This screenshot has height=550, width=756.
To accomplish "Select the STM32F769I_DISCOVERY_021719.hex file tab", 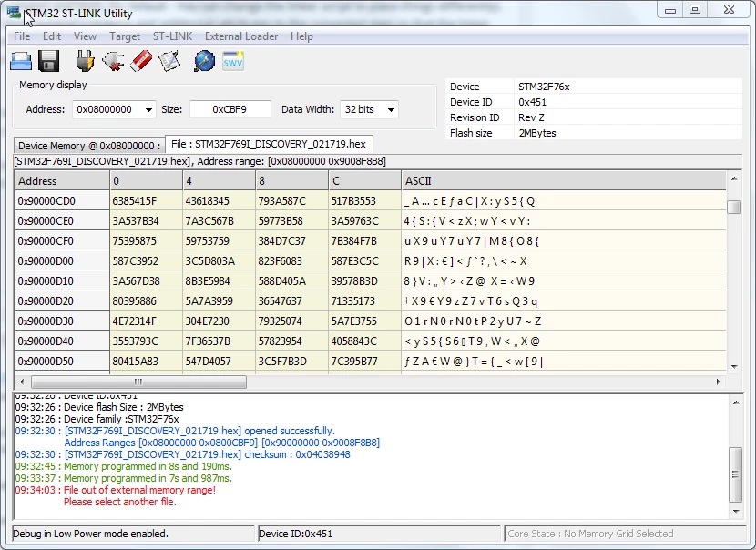I will 269,144.
